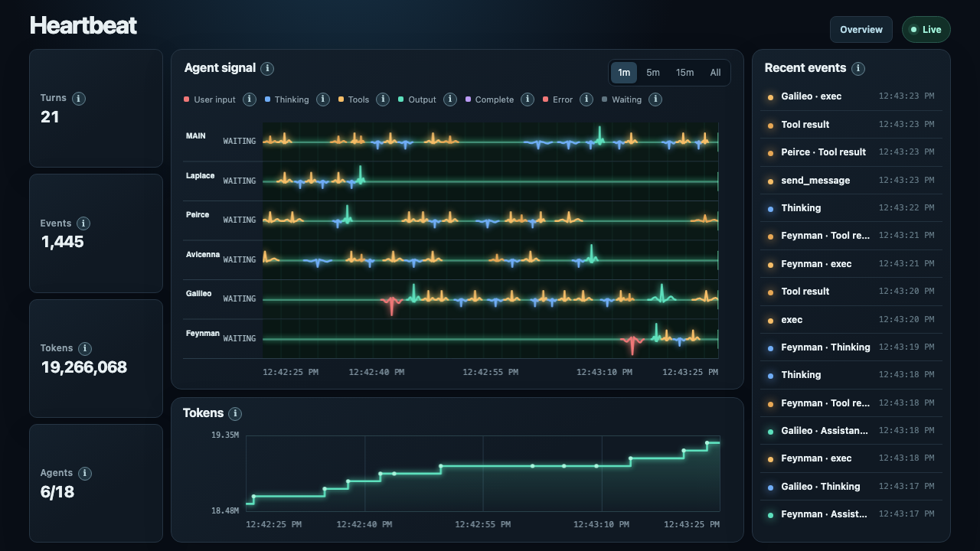Show info for the Output legend entry
Screen dimensions: 980x551
[450, 99]
